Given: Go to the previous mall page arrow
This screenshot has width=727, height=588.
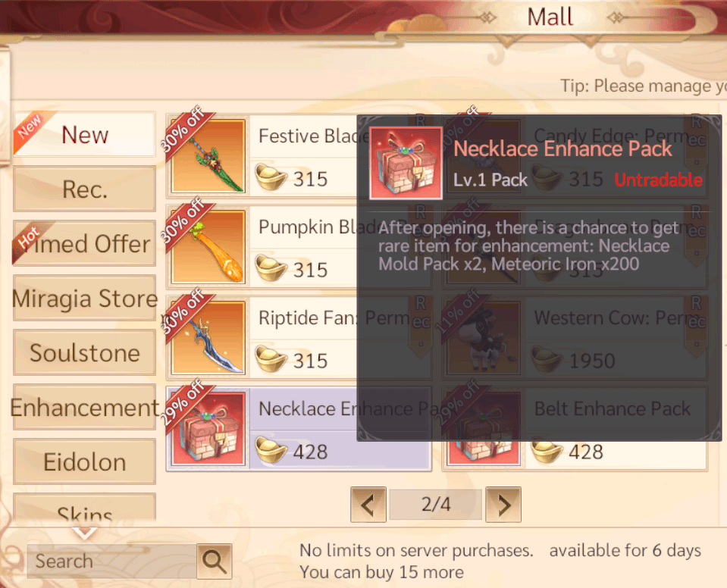Looking at the screenshot, I should coord(368,505).
